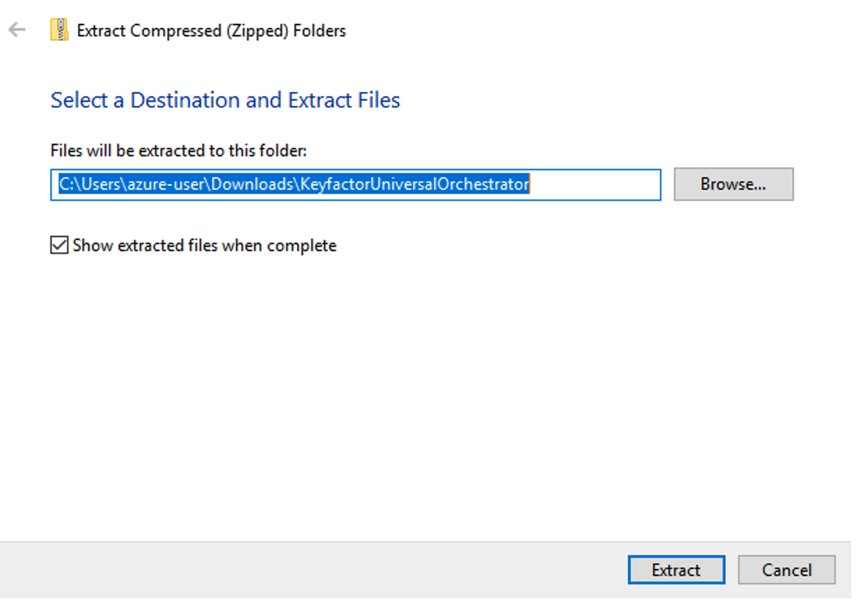The image size is (868, 611).
Task: Start extraction with the Extract button
Action: click(675, 570)
